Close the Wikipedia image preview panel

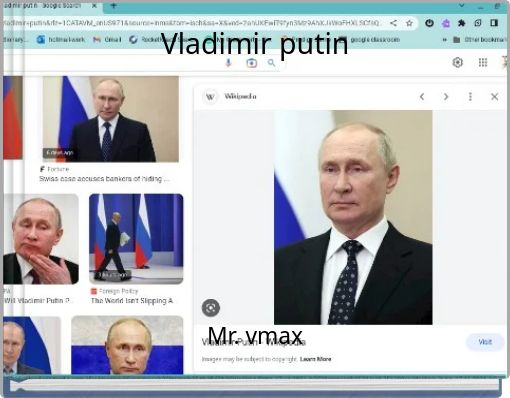click(495, 97)
